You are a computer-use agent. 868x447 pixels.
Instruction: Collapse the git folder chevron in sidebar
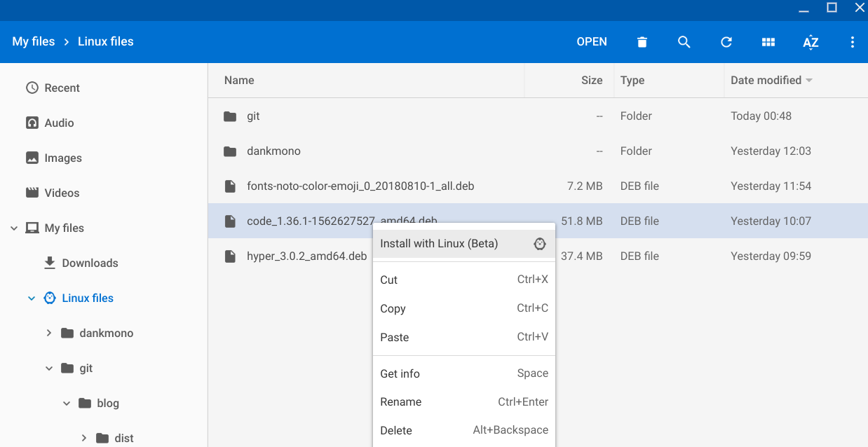[x=49, y=369]
